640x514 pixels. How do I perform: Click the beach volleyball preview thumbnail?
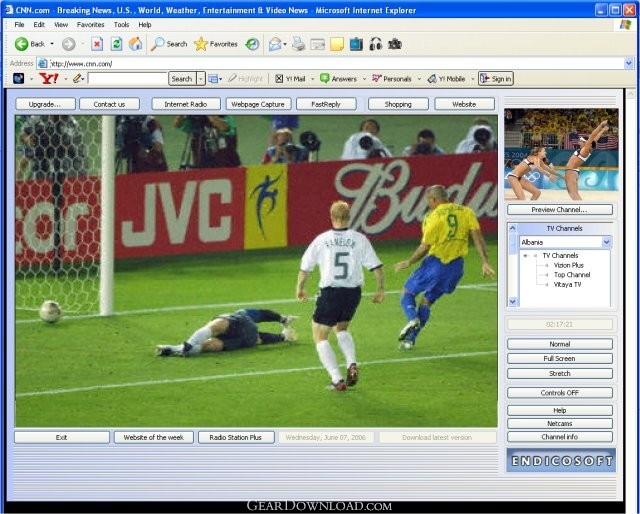click(x=561, y=154)
